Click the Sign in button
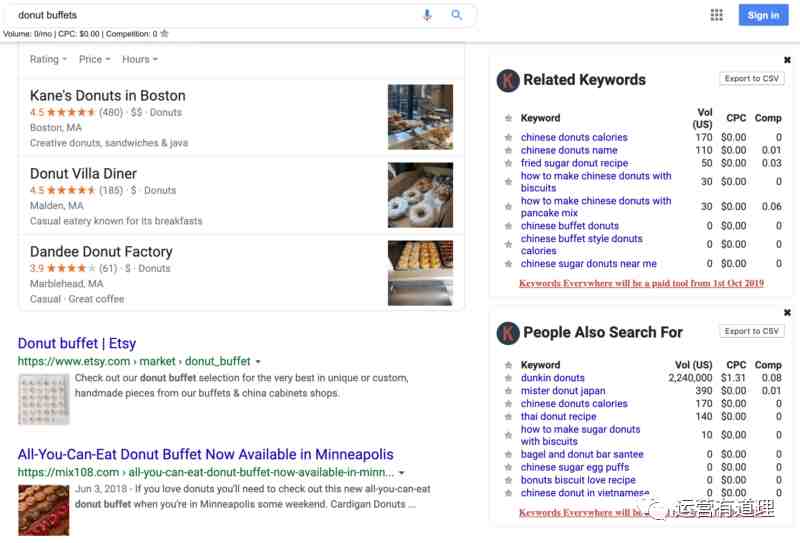800x543 pixels. coord(763,15)
